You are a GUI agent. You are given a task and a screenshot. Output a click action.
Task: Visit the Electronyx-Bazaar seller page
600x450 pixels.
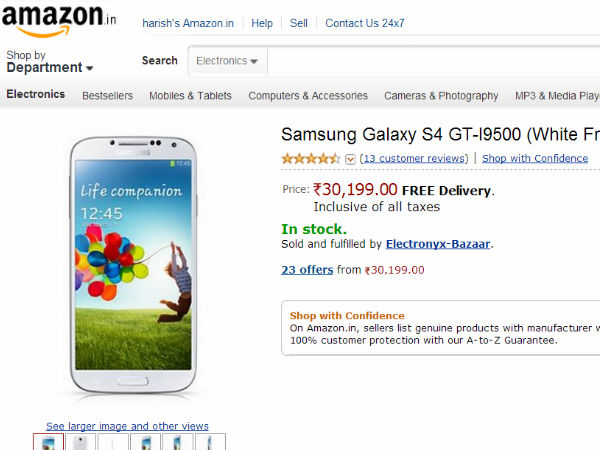click(x=438, y=243)
